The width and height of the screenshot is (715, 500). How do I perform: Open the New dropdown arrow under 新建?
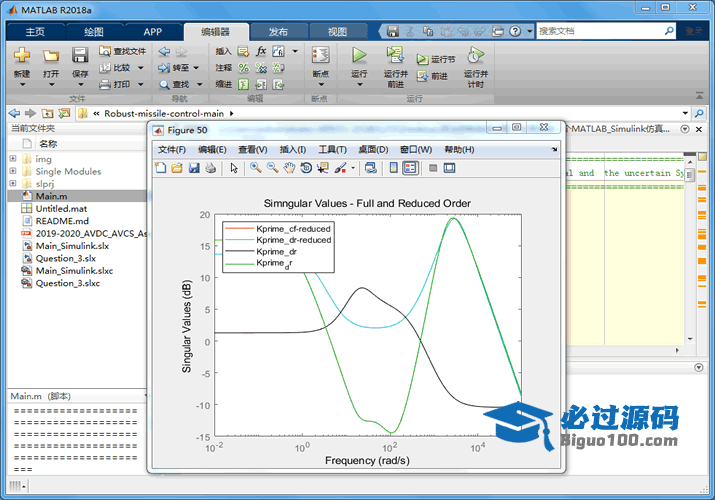pos(22,85)
